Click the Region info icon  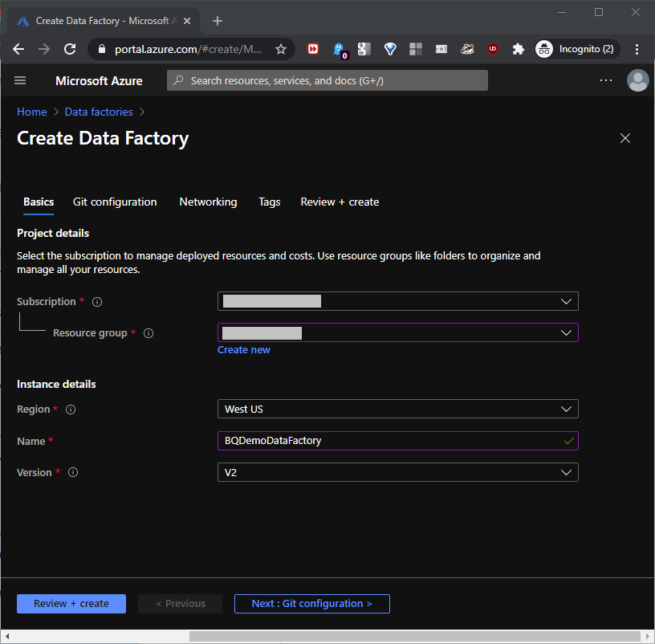pyautogui.click(x=71, y=410)
